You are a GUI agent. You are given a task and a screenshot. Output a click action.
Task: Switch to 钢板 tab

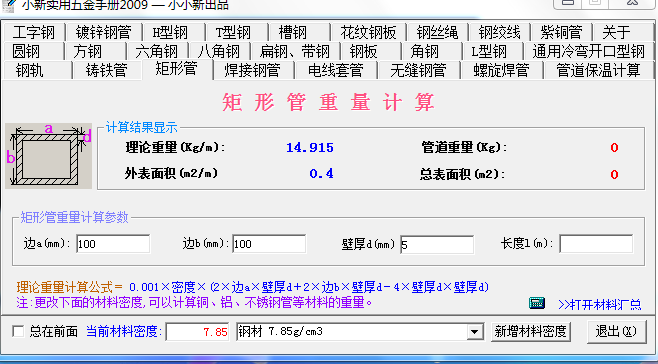tap(370, 51)
